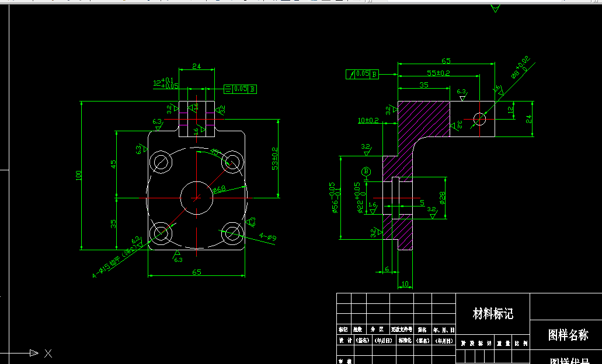Screen dimensions: 602x364
Task: Select the 4-ø9 hole callout
Action: pyautogui.click(x=267, y=237)
